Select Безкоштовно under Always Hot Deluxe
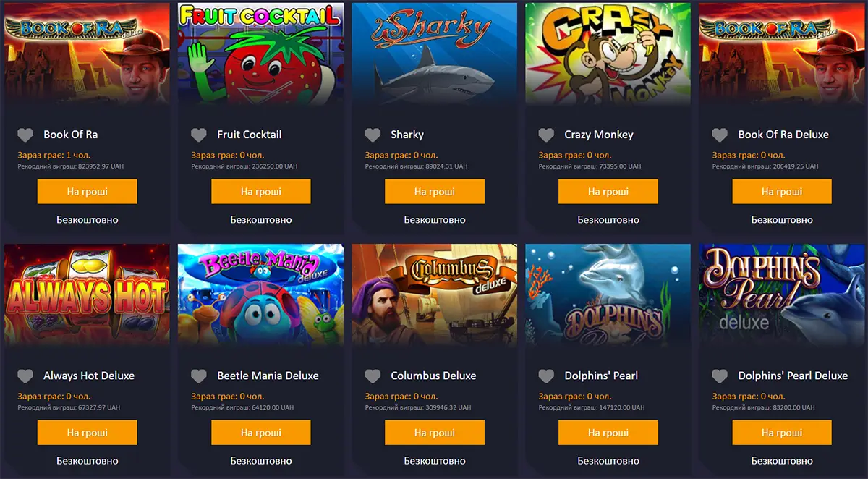Image resolution: width=868 pixels, height=479 pixels. click(88, 461)
